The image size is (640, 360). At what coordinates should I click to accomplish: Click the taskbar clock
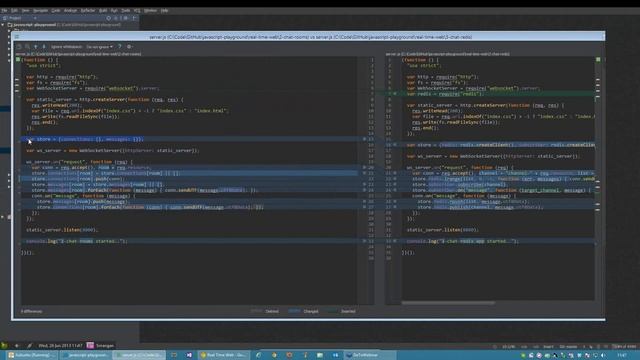coord(622,356)
